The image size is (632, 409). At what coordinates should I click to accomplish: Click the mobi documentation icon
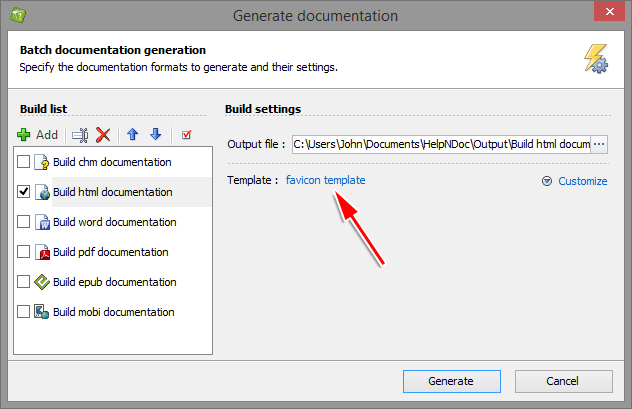coord(42,312)
